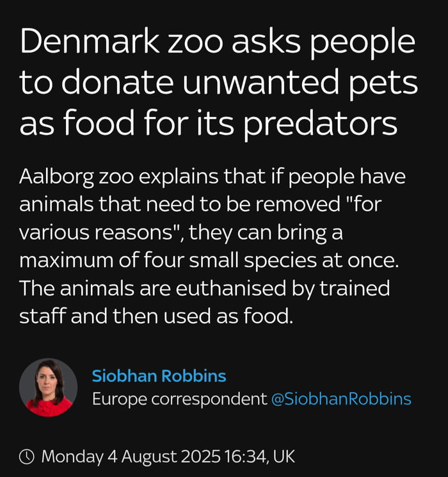Viewport: 448px width, 477px height.
Task: Click the 'Europe correspondent' job title text
Action: 180,399
